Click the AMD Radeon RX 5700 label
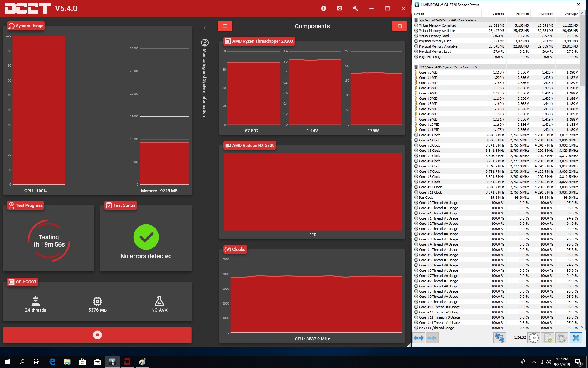Screen dimensions: 588x368 pos(250,145)
